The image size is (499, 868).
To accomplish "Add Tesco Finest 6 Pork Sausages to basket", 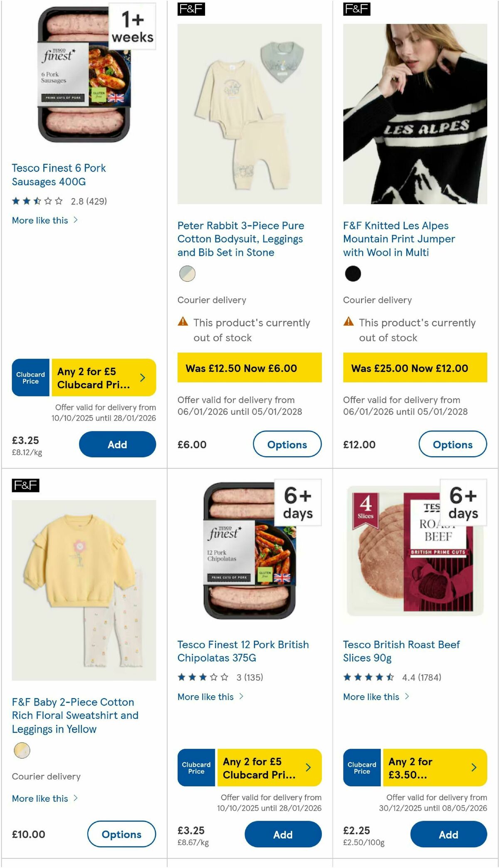I will tap(118, 444).
